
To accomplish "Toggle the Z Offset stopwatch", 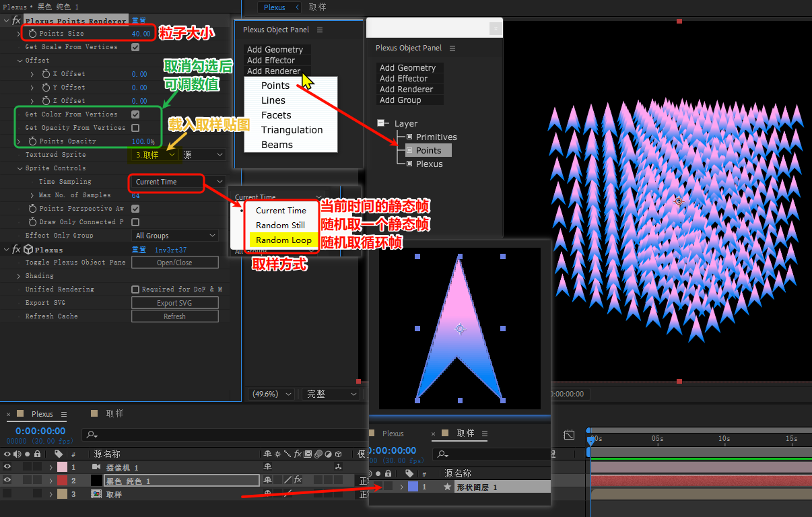I will (46, 100).
